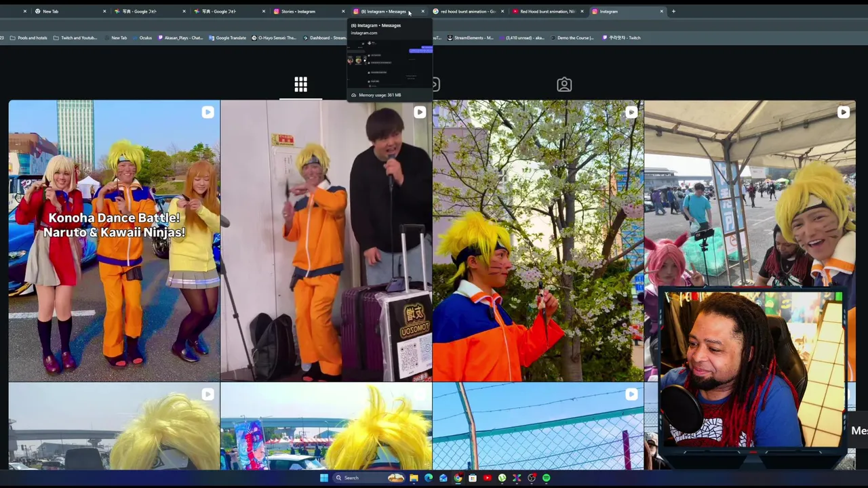
Task: Open the Konoha Dance Battle reel thumbnail
Action: tap(114, 241)
